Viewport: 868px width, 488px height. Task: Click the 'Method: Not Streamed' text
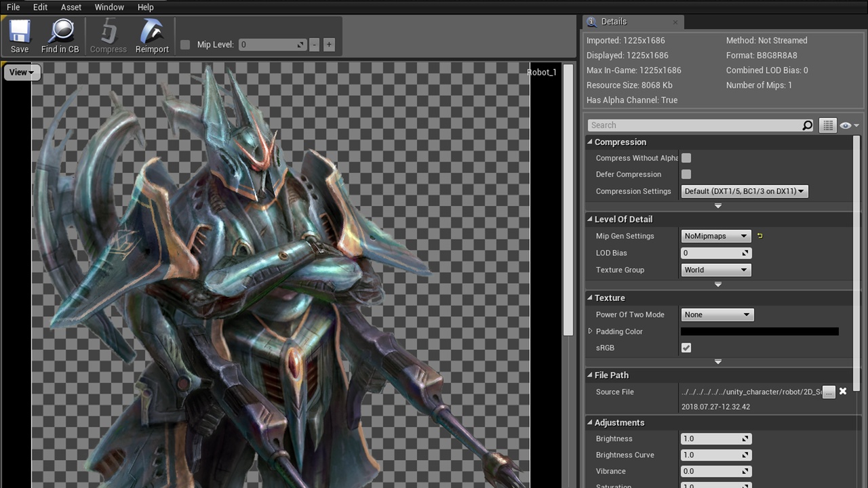(x=766, y=41)
